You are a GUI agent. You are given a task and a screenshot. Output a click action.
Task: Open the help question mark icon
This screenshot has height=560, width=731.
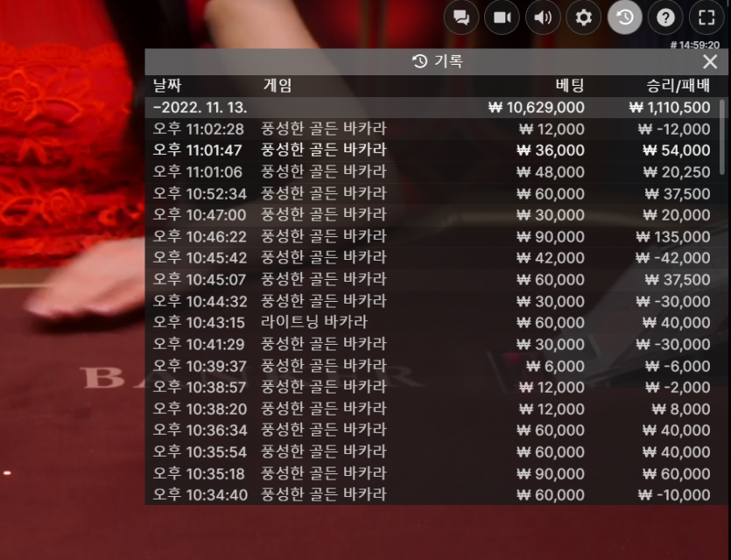(665, 17)
